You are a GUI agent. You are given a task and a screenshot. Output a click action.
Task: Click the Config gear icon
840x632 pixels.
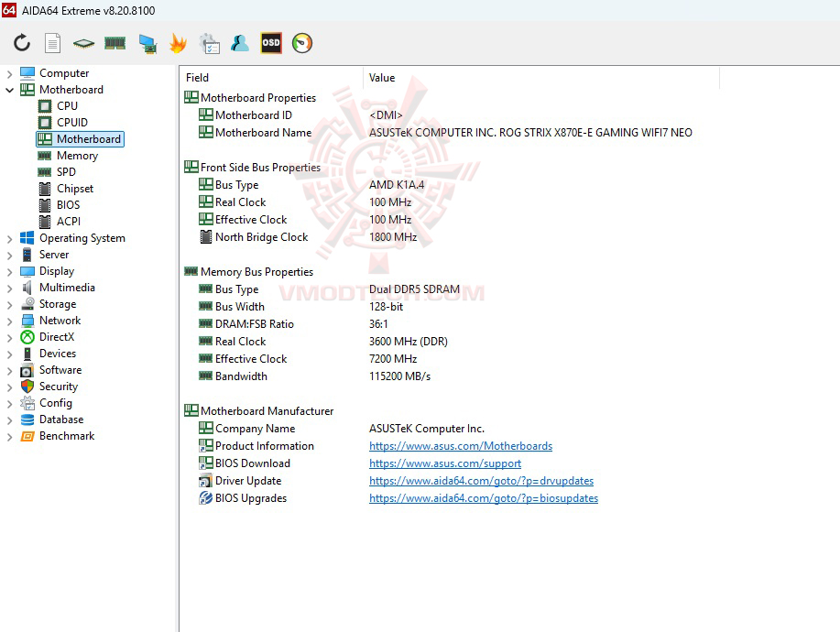27,403
